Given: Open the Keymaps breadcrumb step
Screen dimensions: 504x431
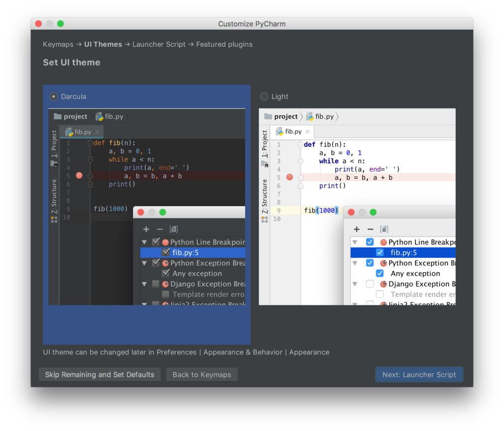Looking at the screenshot, I should click(x=58, y=44).
